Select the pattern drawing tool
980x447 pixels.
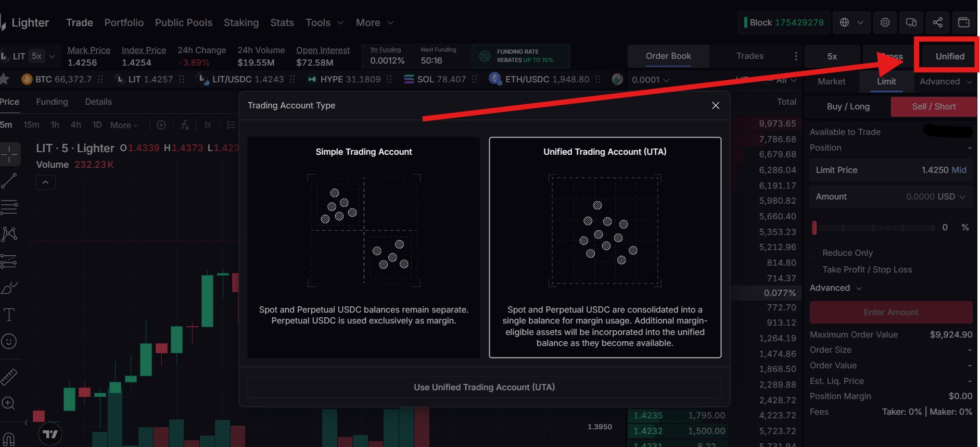pyautogui.click(x=9, y=234)
